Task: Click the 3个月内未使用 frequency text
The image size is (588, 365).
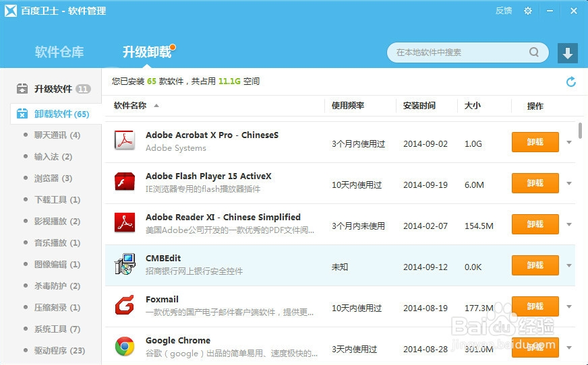Action: pos(358,226)
